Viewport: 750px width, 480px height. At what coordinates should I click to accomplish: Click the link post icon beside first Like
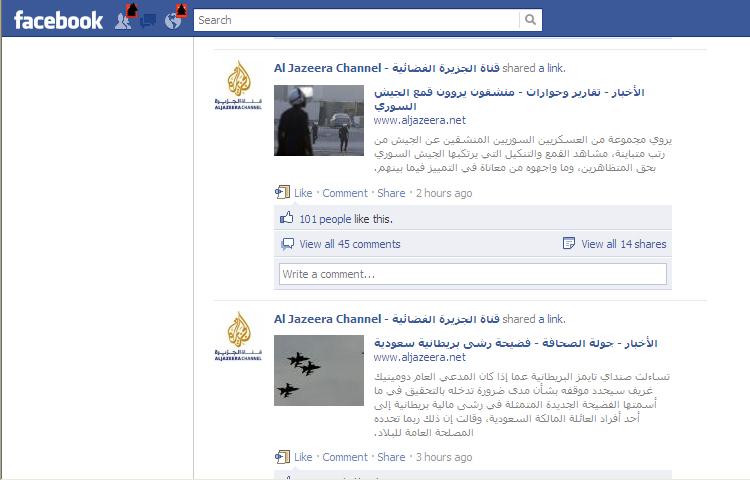282,192
